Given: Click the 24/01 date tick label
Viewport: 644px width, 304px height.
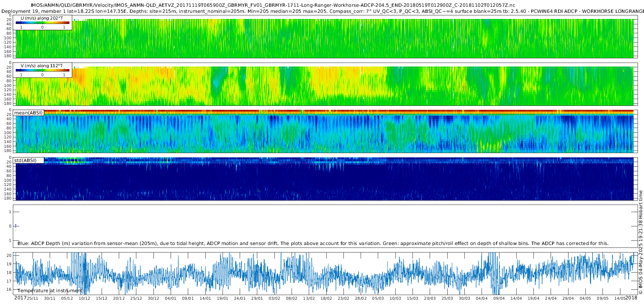Looking at the screenshot, I should (x=240, y=298).
